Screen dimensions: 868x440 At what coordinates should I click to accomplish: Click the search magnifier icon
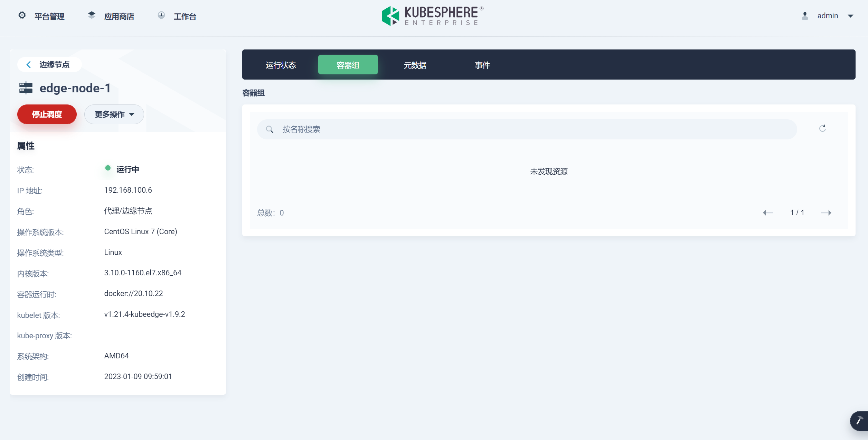270,129
